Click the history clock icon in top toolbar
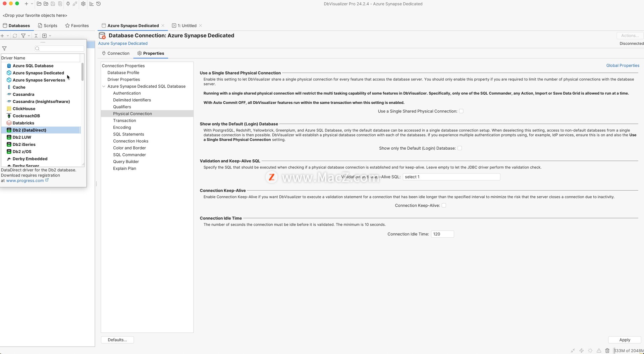The height and width of the screenshot is (354, 644). (98, 4)
